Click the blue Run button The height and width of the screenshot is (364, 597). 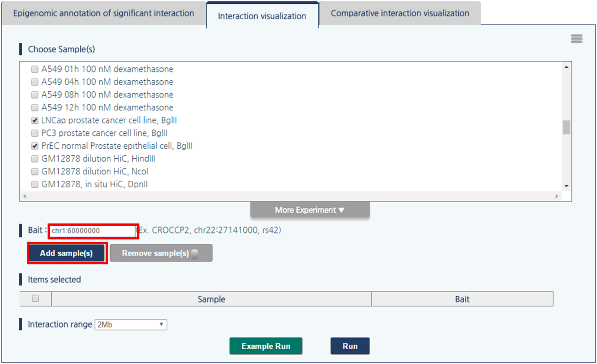tap(350, 346)
